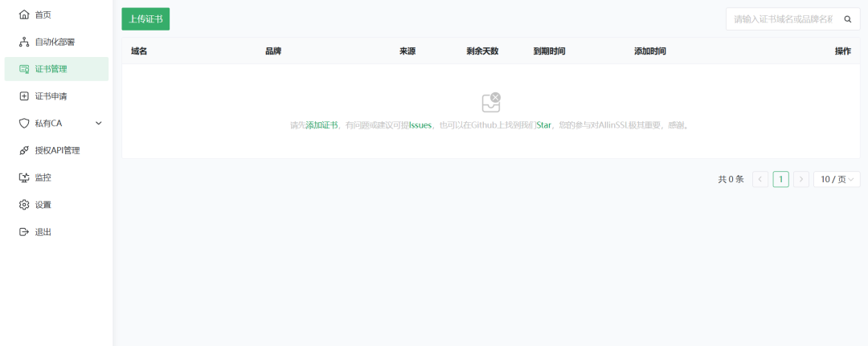This screenshot has width=868, height=346.
Task: Click the 操作 column header
Action: point(843,51)
